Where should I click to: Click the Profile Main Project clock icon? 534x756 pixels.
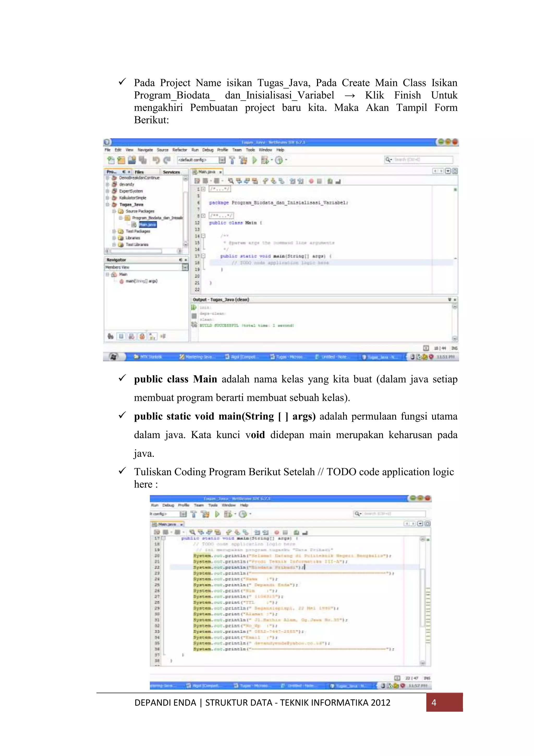279,160
